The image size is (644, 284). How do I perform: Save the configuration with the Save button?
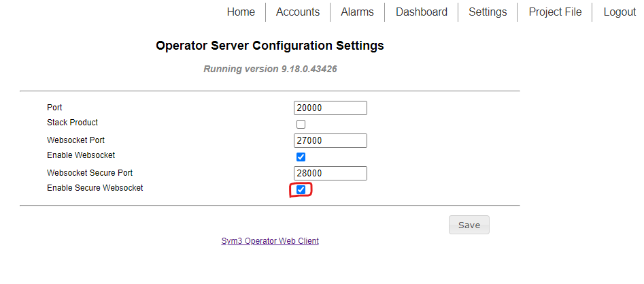(469, 225)
